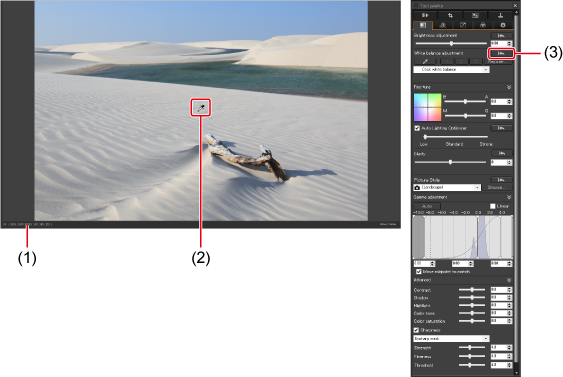Open the dust delete stamp tool

(501, 15)
